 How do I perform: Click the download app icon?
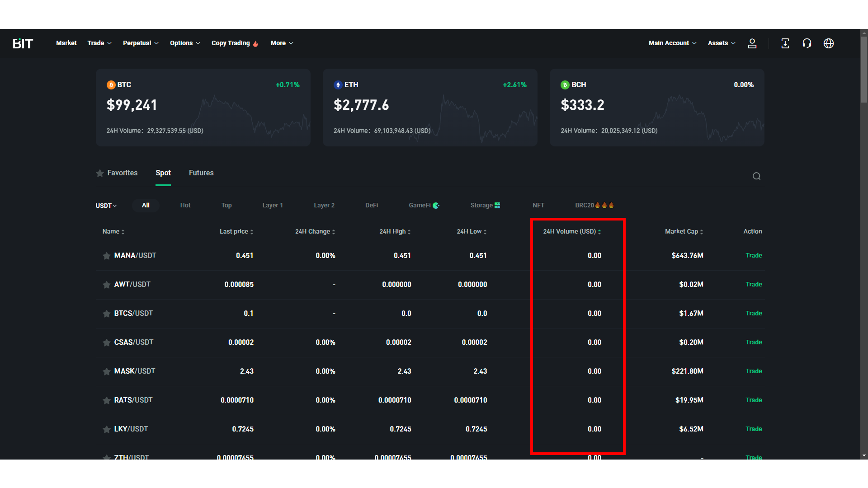[x=785, y=43]
